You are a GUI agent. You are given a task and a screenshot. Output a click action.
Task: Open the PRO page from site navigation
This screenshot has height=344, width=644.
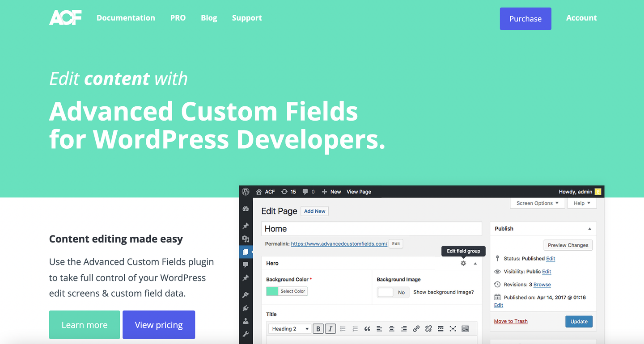[x=178, y=18]
